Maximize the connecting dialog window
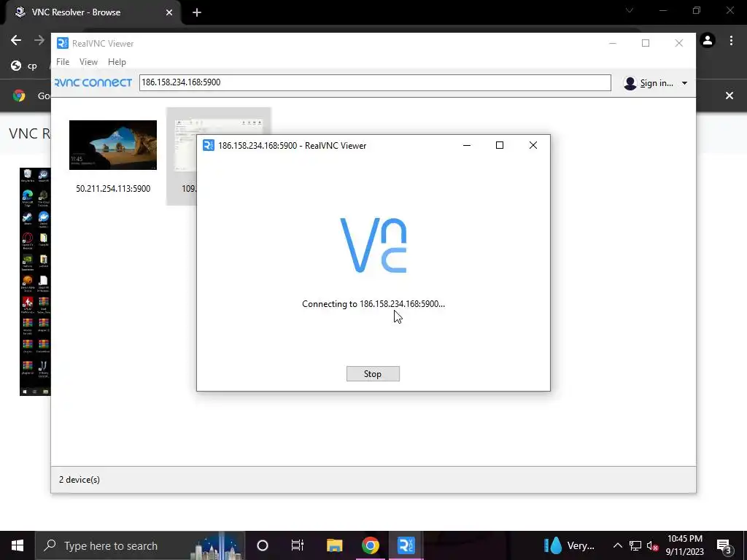Viewport: 747px width, 560px height. click(500, 145)
